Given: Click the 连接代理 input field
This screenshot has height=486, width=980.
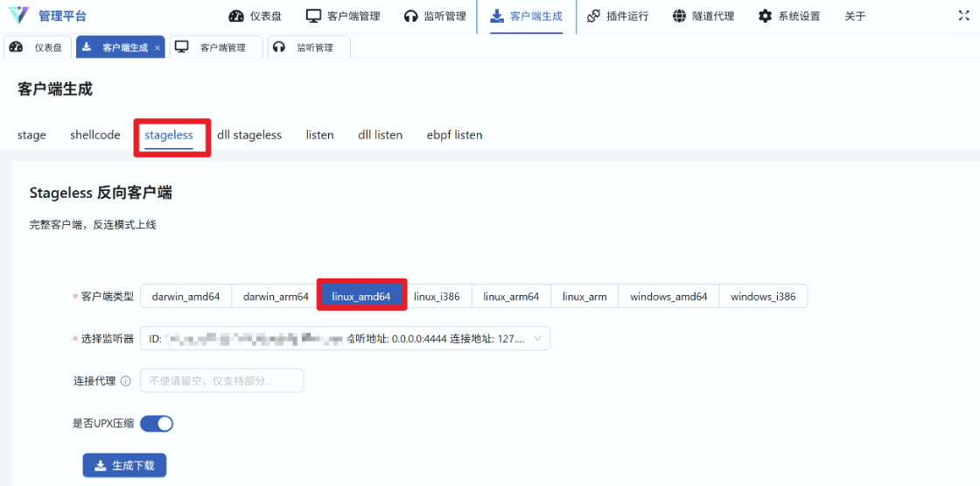Looking at the screenshot, I should pos(222,380).
